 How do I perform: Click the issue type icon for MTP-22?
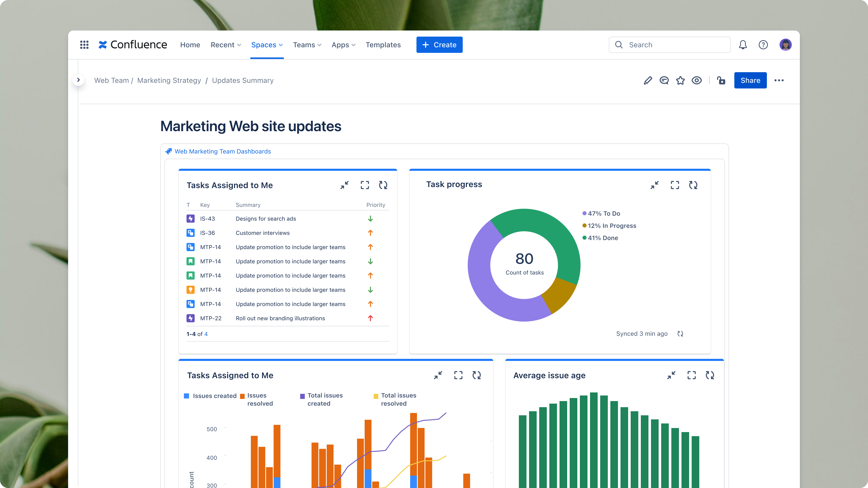[x=190, y=318]
